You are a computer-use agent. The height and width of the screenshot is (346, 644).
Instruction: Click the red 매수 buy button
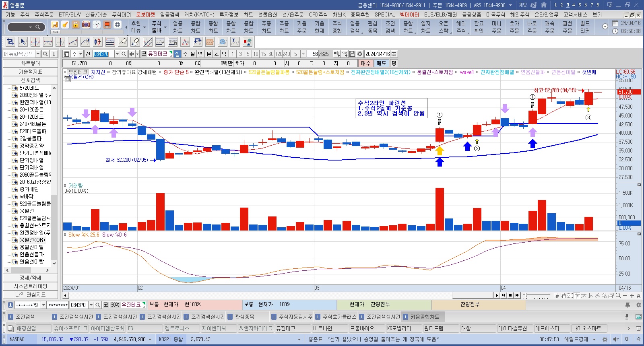coord(365,63)
